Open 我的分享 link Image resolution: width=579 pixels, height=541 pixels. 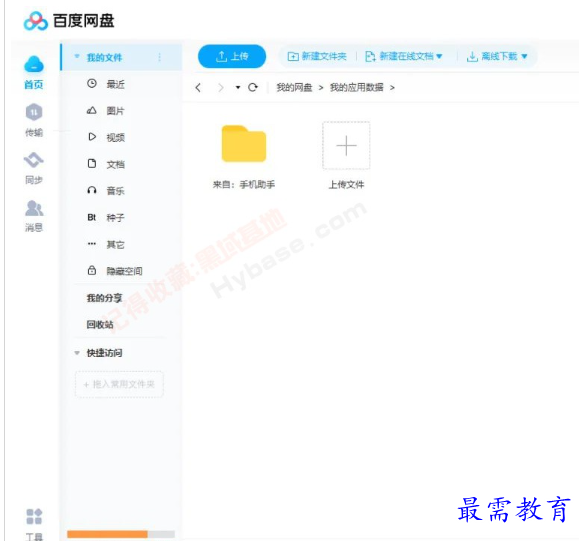pyautogui.click(x=104, y=298)
